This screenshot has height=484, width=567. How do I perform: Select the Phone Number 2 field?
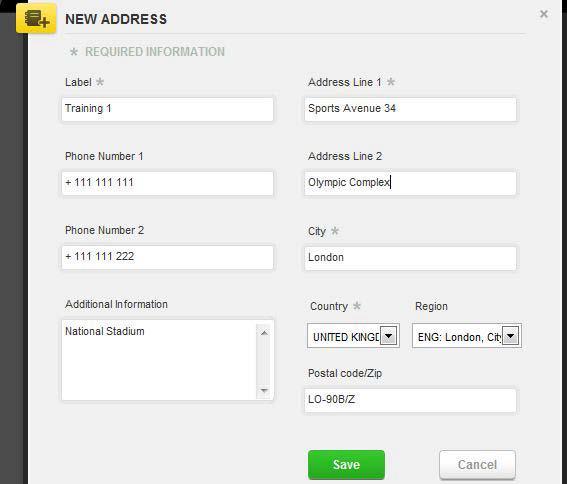click(x=167, y=257)
